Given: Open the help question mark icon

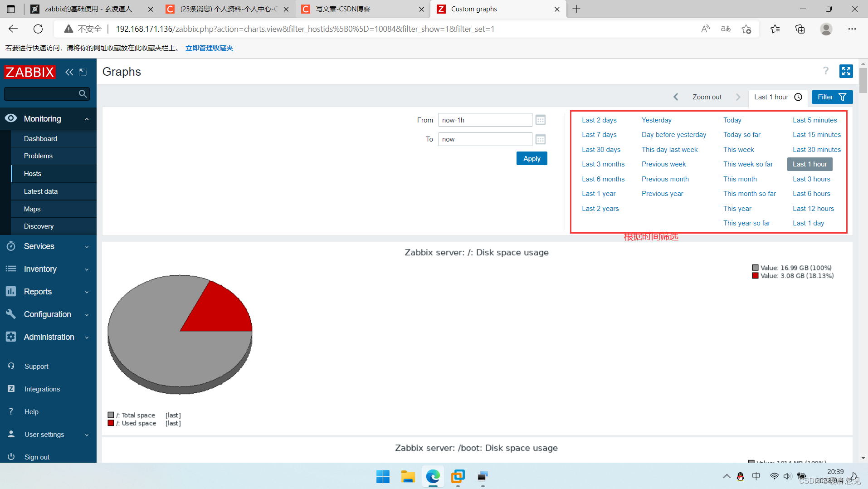Looking at the screenshot, I should click(825, 71).
